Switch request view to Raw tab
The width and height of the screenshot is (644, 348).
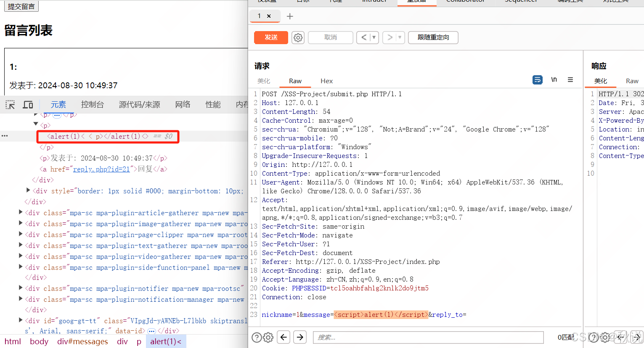point(295,81)
